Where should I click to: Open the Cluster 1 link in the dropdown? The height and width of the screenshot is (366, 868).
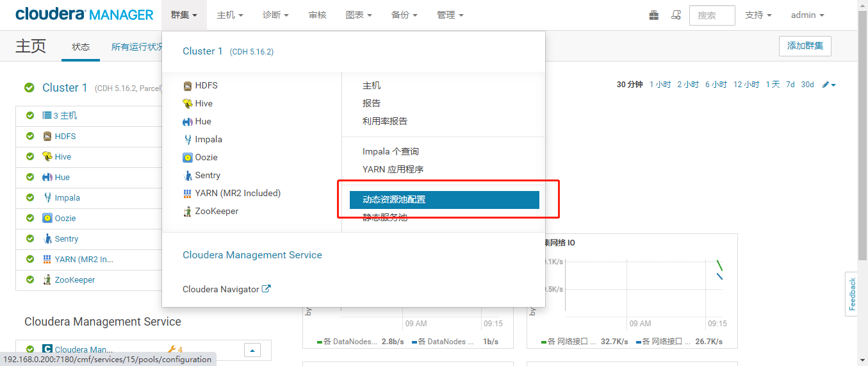click(x=202, y=51)
